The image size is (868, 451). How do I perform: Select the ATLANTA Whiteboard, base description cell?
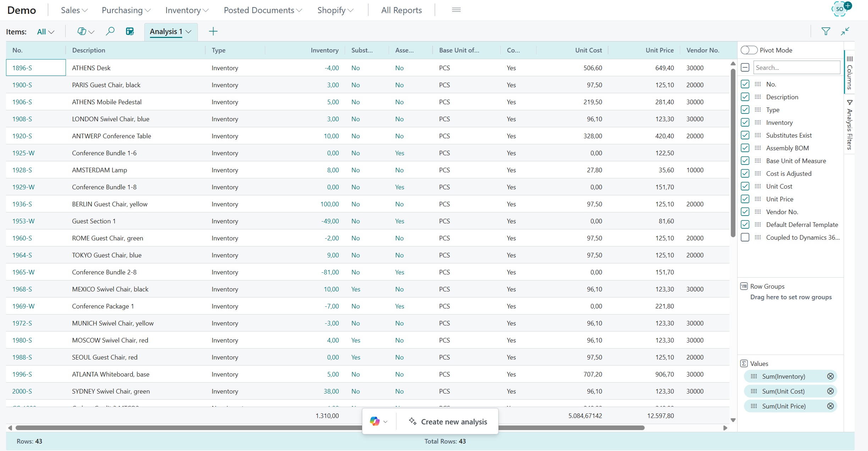pos(135,374)
